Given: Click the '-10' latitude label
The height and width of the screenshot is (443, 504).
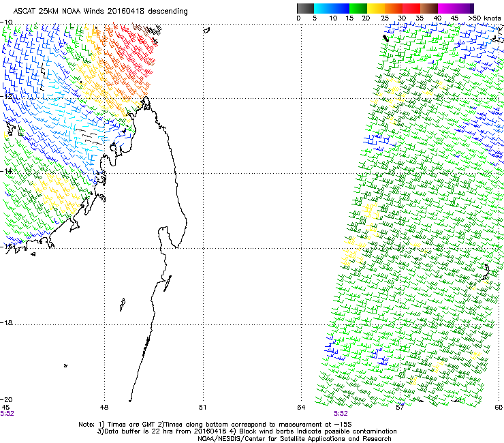Looking at the screenshot, I should click(x=6, y=22).
